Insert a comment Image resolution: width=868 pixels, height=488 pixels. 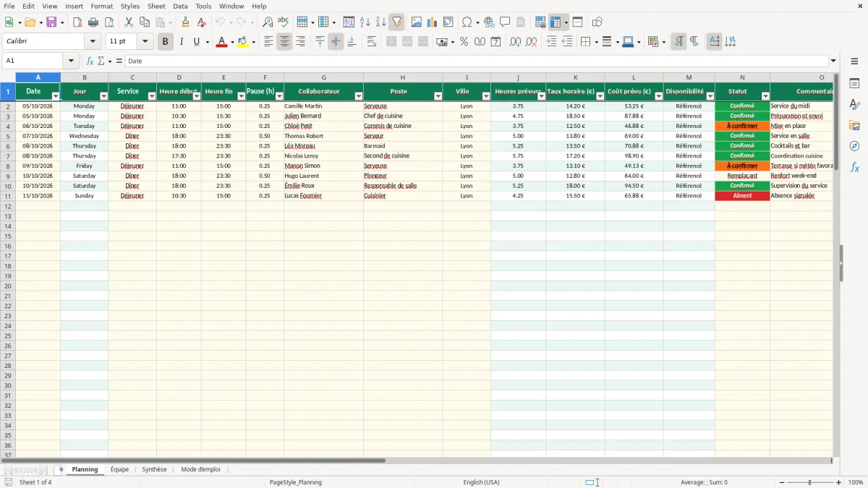(x=505, y=22)
